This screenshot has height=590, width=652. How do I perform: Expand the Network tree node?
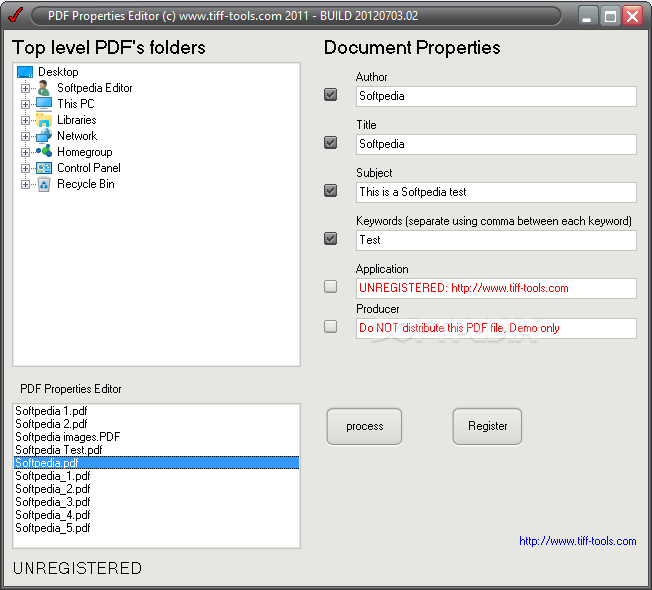click(x=25, y=136)
